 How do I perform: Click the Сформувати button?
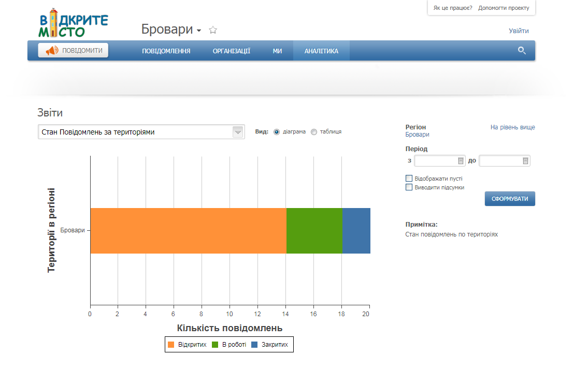(x=510, y=199)
